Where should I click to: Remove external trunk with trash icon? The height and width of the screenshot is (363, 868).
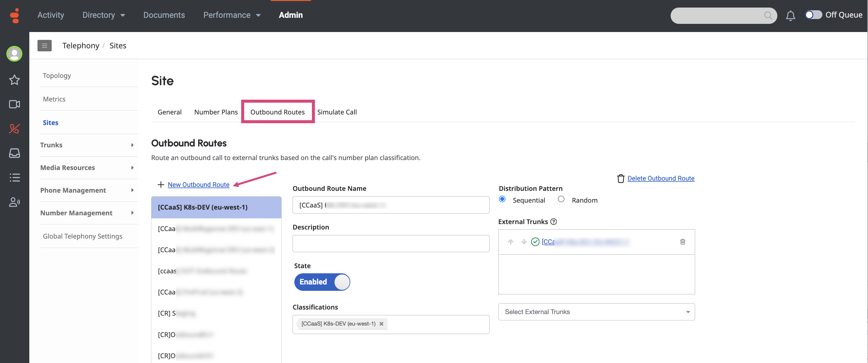tap(682, 241)
